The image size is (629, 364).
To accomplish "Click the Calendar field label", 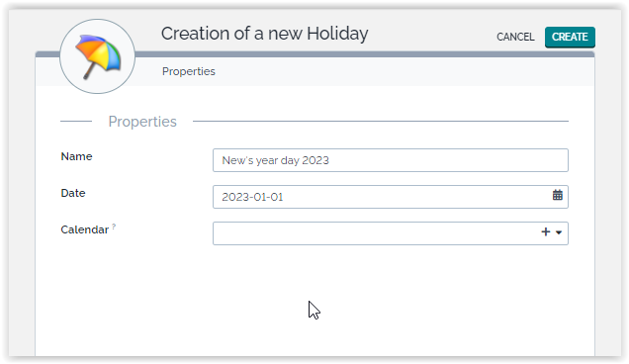I will tap(85, 229).
